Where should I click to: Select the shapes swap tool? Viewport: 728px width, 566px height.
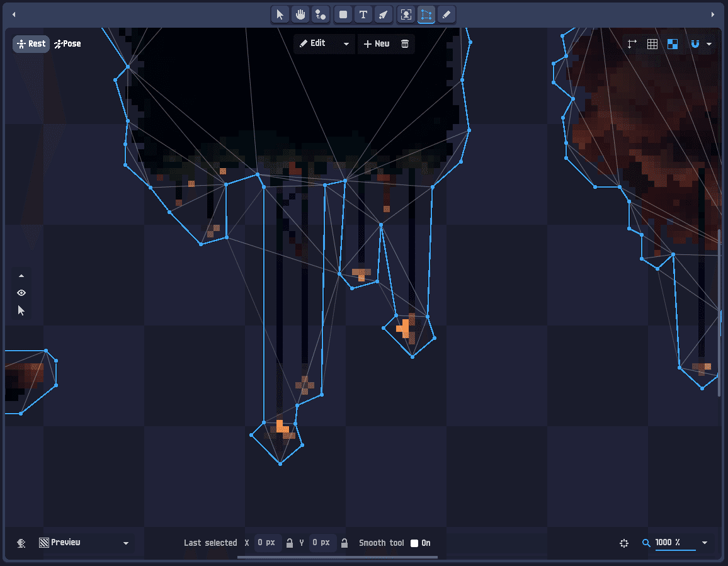click(x=321, y=14)
